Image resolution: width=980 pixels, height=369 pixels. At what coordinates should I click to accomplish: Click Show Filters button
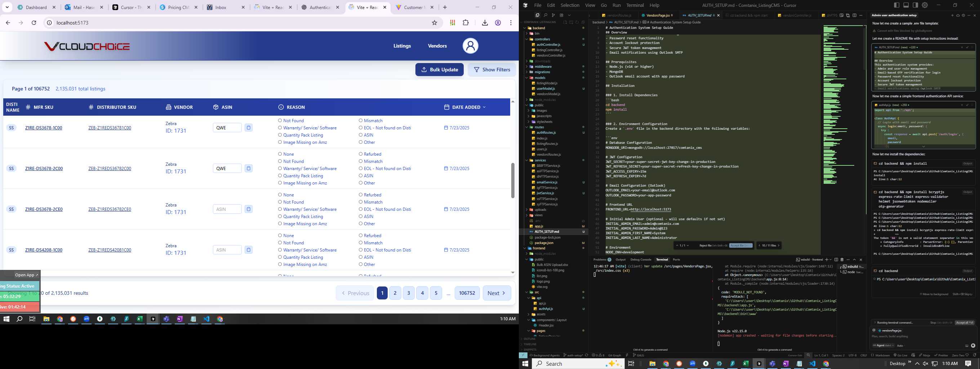coord(491,70)
